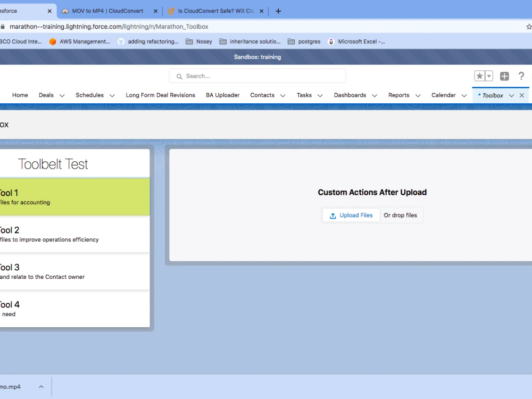Screen dimensions: 532x399
Task: Expand the Calendar dropdown chevron
Action: [x=464, y=96]
